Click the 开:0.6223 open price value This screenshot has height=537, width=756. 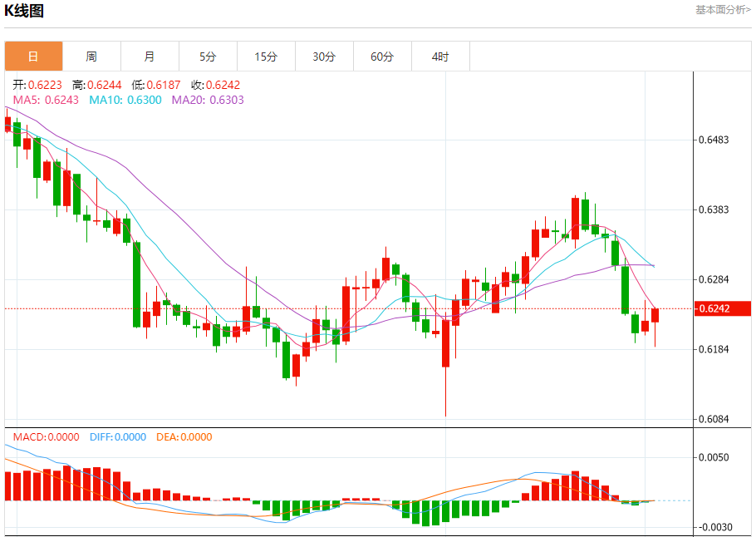click(x=37, y=85)
